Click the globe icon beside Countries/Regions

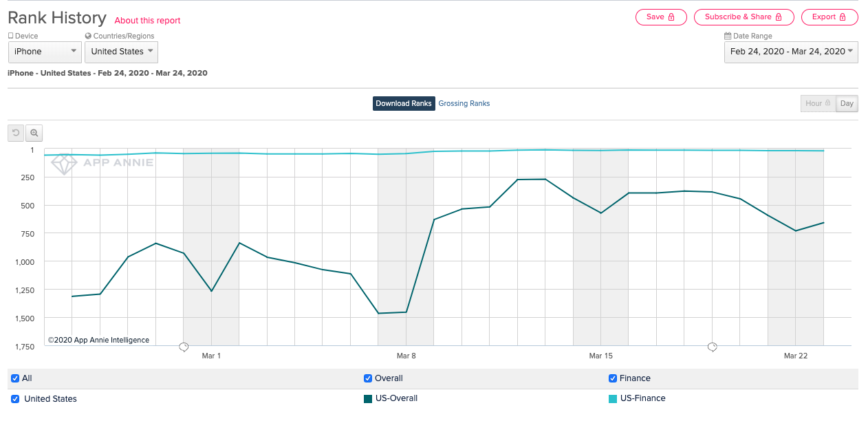[88, 36]
